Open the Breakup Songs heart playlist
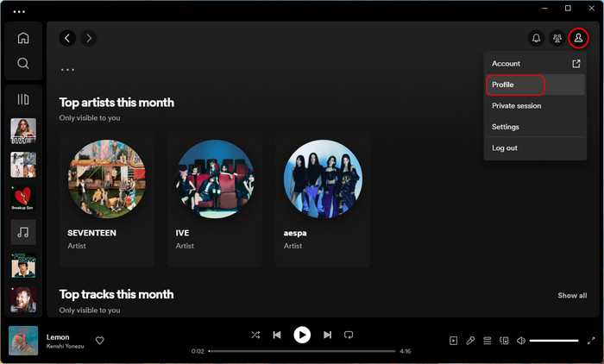The height and width of the screenshot is (364, 604). click(23, 198)
